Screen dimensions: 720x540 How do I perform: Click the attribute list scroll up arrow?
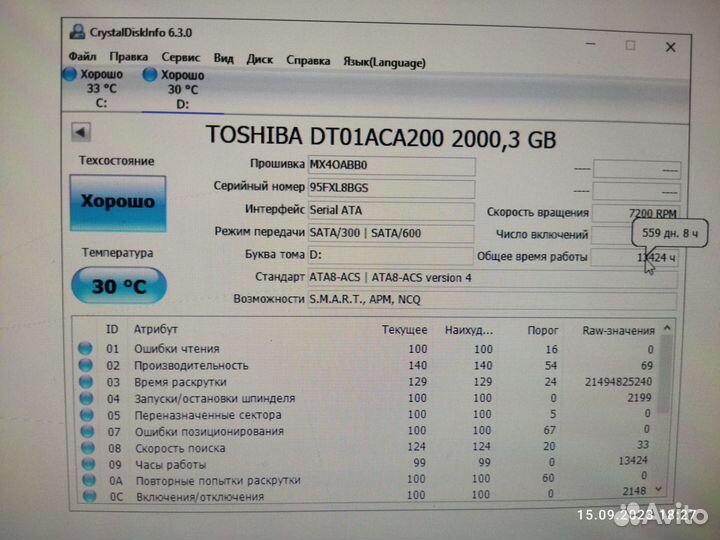coord(667,328)
